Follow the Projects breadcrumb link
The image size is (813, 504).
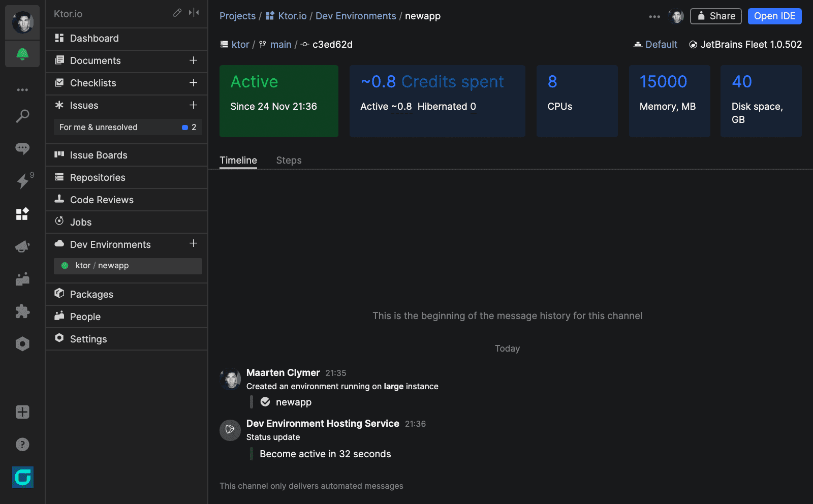click(x=237, y=16)
